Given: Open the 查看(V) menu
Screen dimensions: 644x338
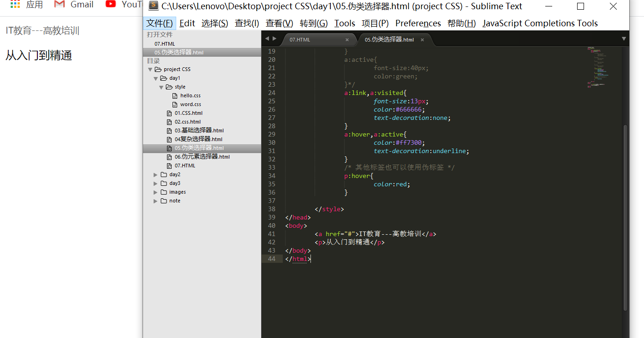Looking at the screenshot, I should pos(280,24).
